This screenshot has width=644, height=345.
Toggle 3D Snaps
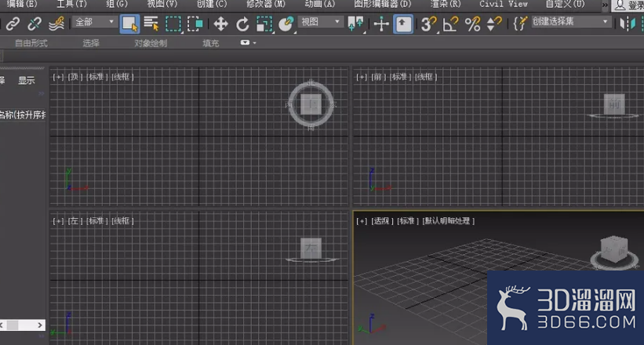click(429, 24)
